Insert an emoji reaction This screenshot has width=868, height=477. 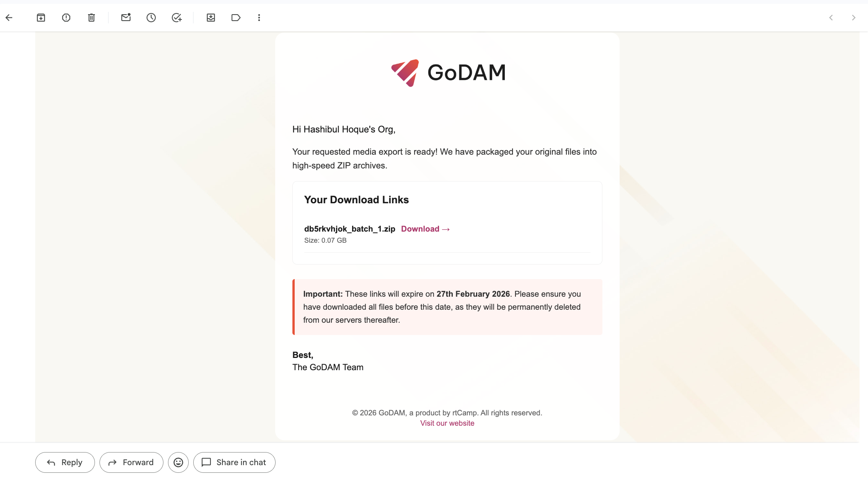point(178,462)
